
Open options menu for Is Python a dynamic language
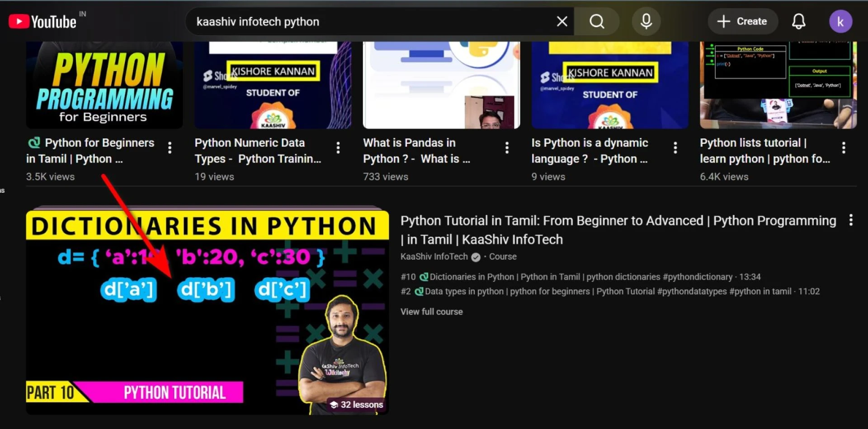(x=675, y=148)
